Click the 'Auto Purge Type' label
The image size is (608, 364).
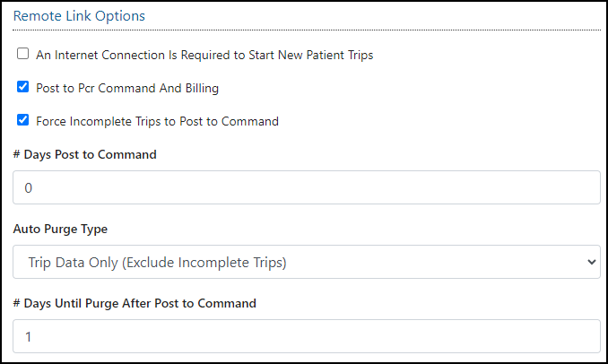tap(61, 229)
